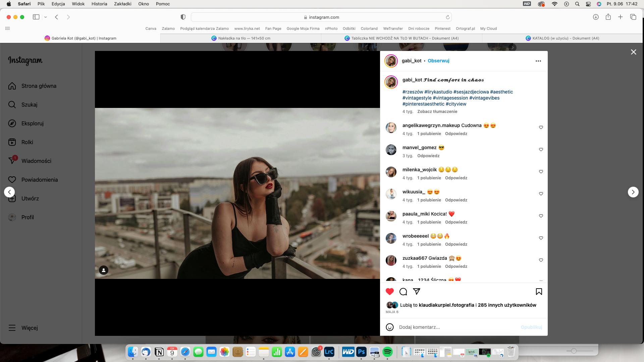Like angelikawegrzyn.makeup's comment heart

(x=541, y=127)
